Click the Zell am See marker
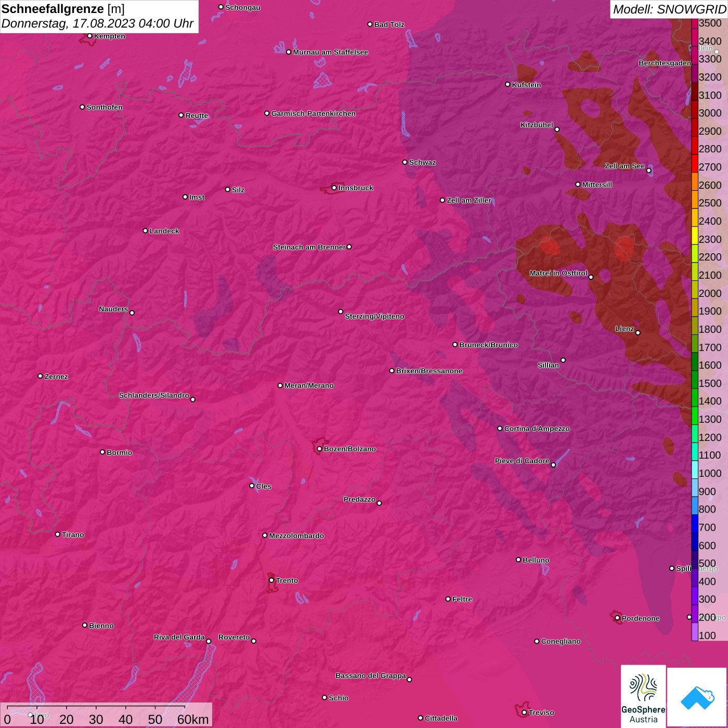The image size is (728, 728). tap(648, 171)
